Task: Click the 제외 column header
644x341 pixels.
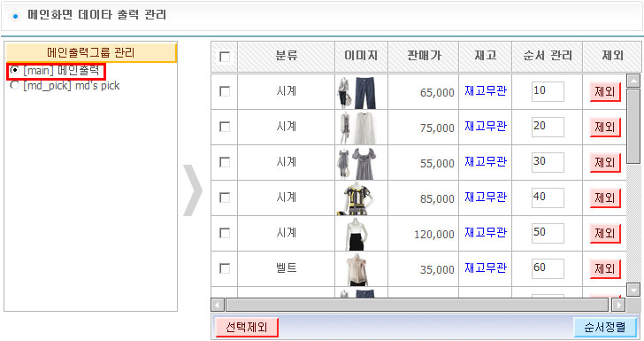Action: [x=612, y=56]
